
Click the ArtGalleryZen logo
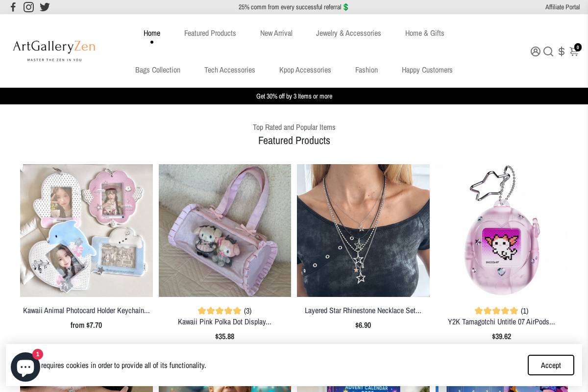54,50
